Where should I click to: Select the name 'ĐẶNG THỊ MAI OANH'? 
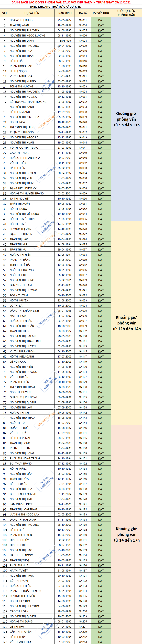(23, 520)
